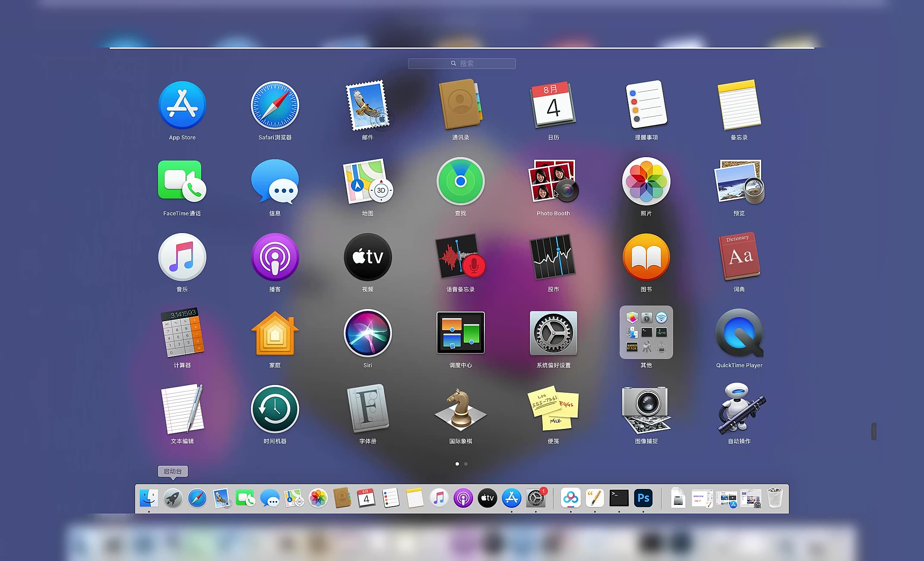Image resolution: width=924 pixels, height=561 pixels.
Task: Open Photos in the Dock
Action: (x=318, y=498)
